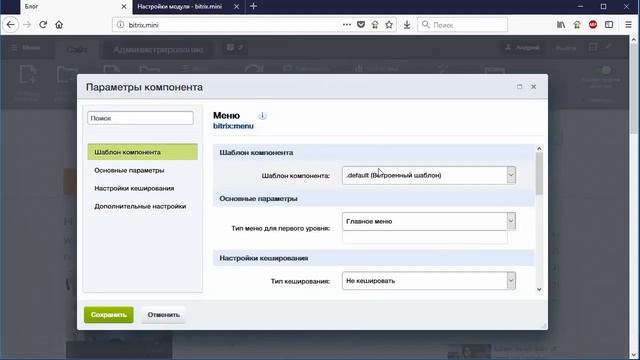Close the Настройки модуля tab
Viewport: 640px width, 360px height.
[x=236, y=7]
